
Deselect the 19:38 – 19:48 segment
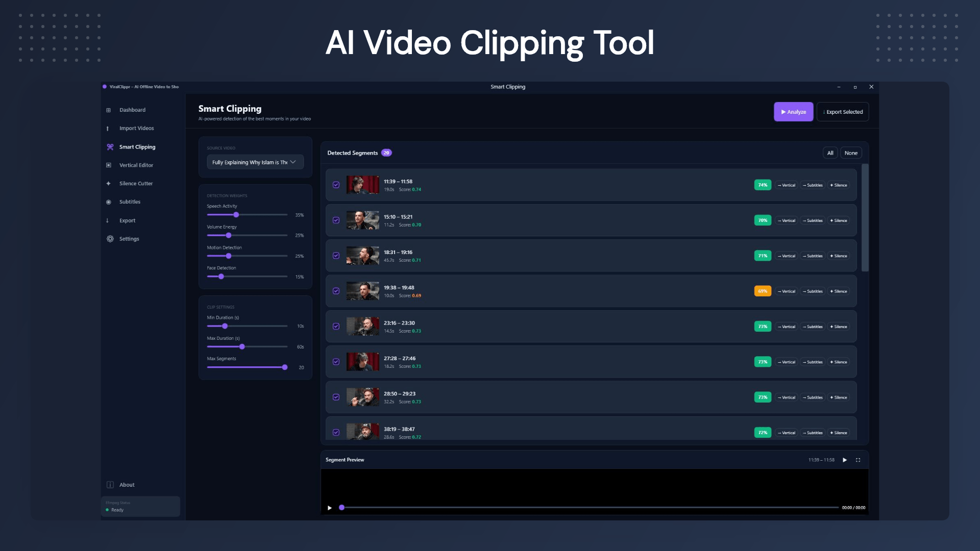point(336,291)
